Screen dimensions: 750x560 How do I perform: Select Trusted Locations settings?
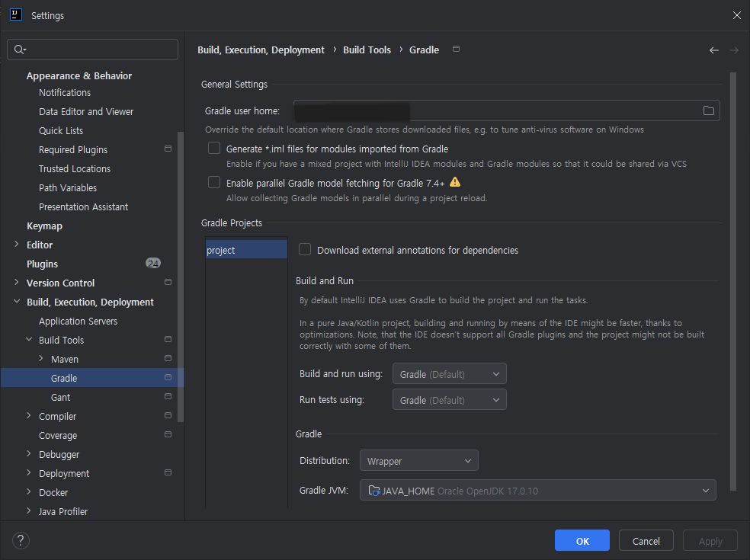pos(75,169)
